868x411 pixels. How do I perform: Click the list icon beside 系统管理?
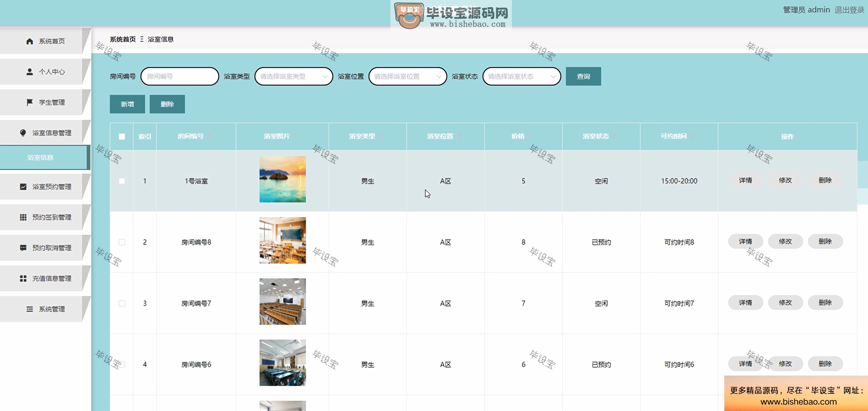30,309
